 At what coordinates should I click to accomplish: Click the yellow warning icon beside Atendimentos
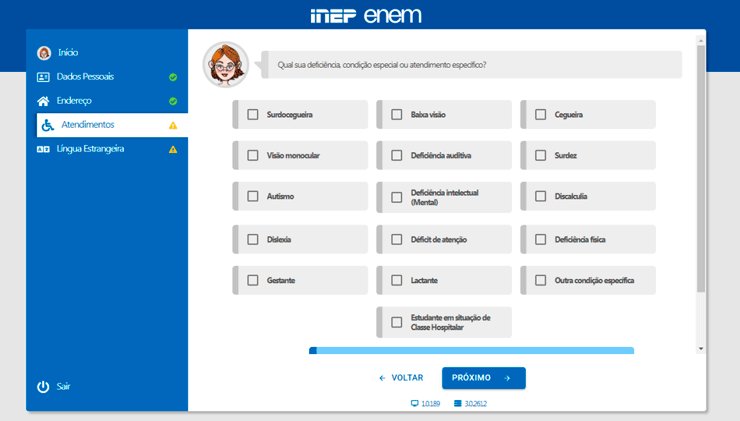pos(173,126)
